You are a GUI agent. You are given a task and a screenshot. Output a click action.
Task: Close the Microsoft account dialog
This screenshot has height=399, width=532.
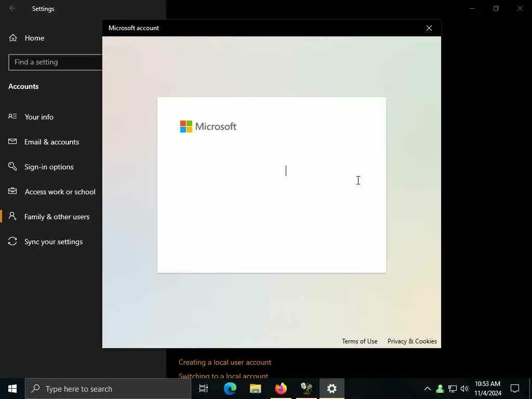429,28
